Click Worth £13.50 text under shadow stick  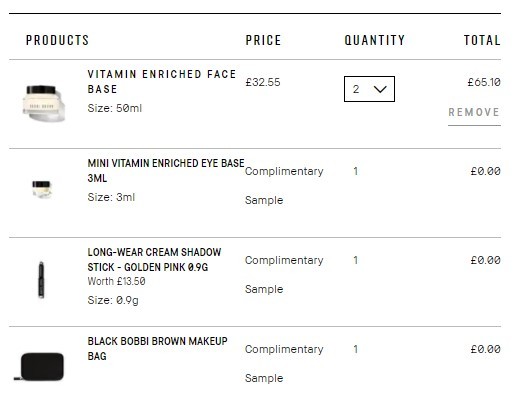point(116,281)
